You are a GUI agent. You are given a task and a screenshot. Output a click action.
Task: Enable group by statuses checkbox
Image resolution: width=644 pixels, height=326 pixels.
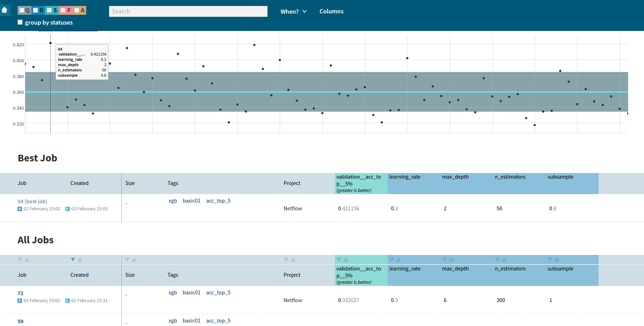point(20,23)
